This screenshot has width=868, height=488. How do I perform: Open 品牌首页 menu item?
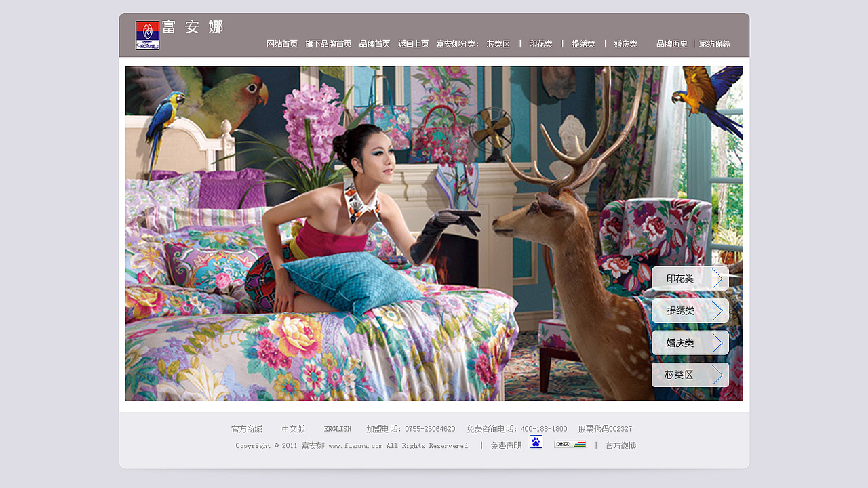[374, 44]
